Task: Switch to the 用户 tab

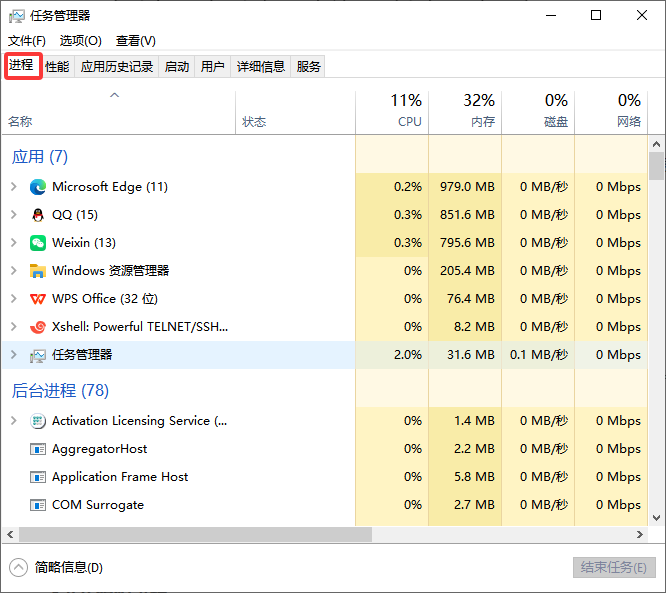Action: [x=212, y=67]
